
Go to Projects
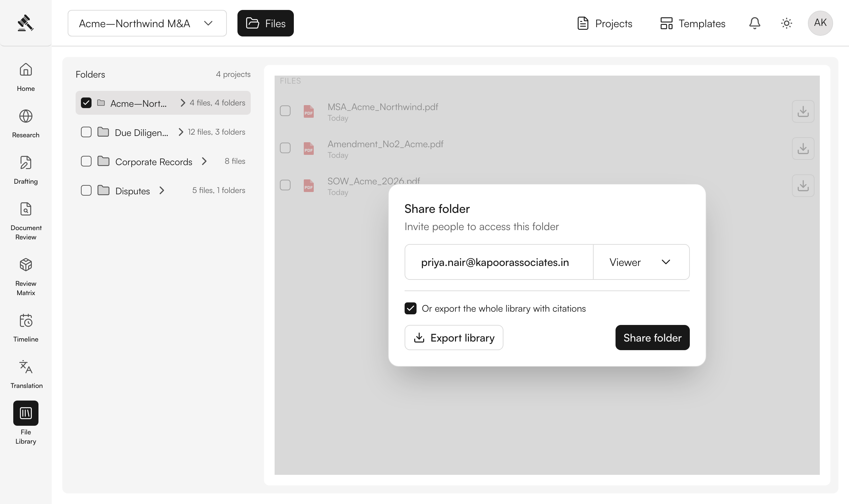tap(605, 23)
